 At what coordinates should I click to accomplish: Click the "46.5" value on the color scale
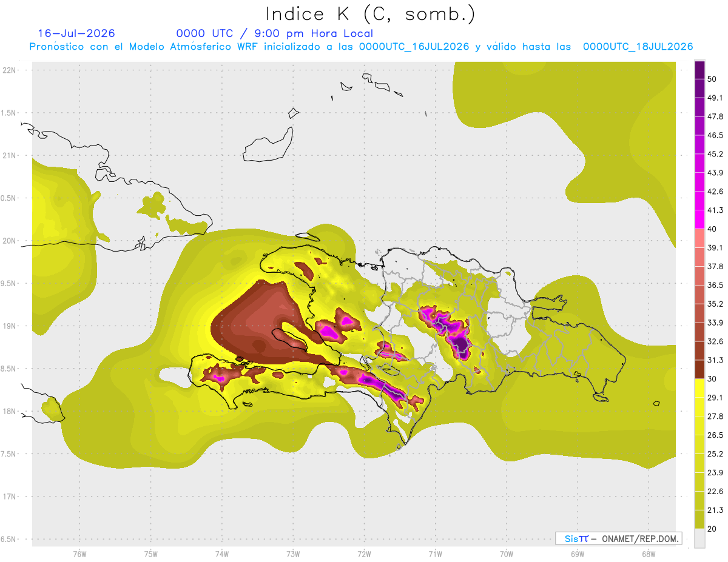click(x=715, y=135)
